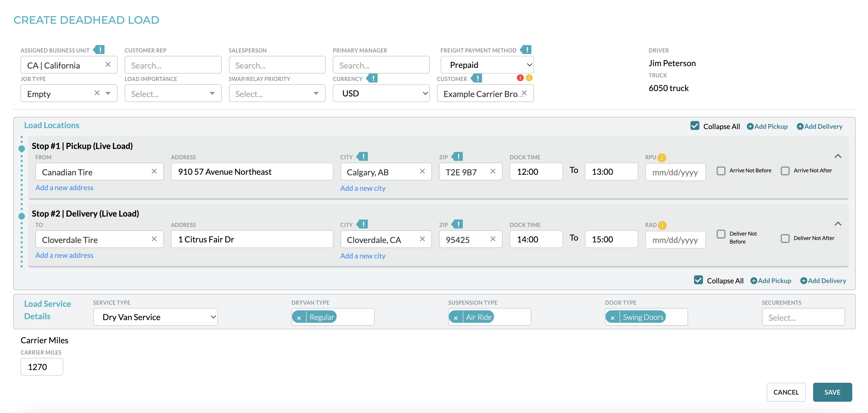The width and height of the screenshot is (868, 413).
Task: Clear Canadian Tire from the From field
Action: pyautogui.click(x=154, y=171)
